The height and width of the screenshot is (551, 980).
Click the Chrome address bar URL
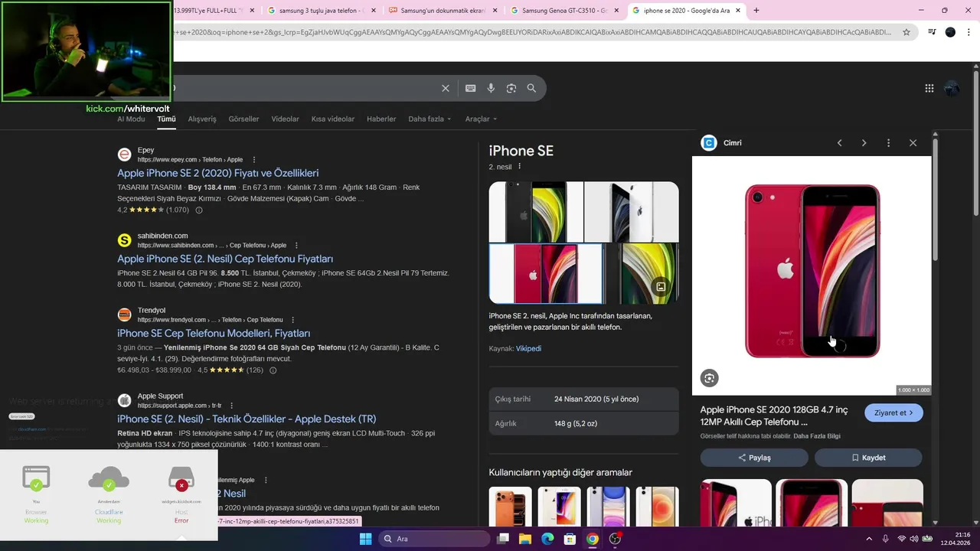(534, 32)
